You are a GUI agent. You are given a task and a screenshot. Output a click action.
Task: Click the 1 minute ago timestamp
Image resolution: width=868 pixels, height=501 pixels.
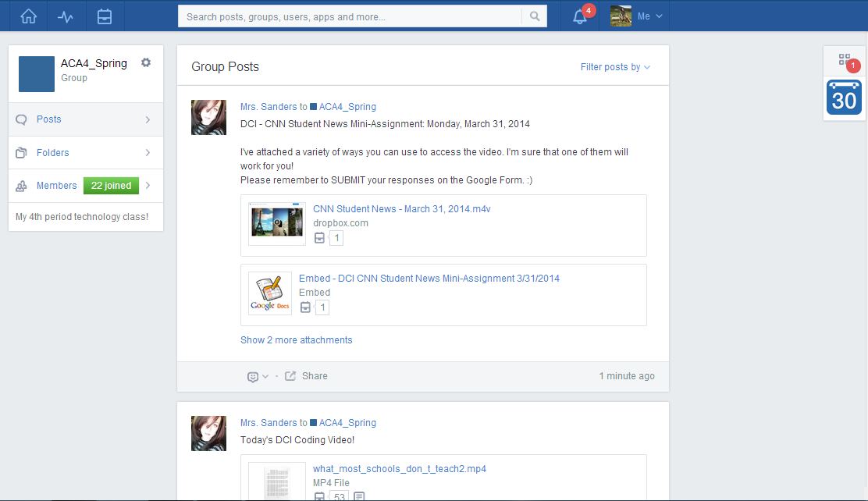[627, 376]
